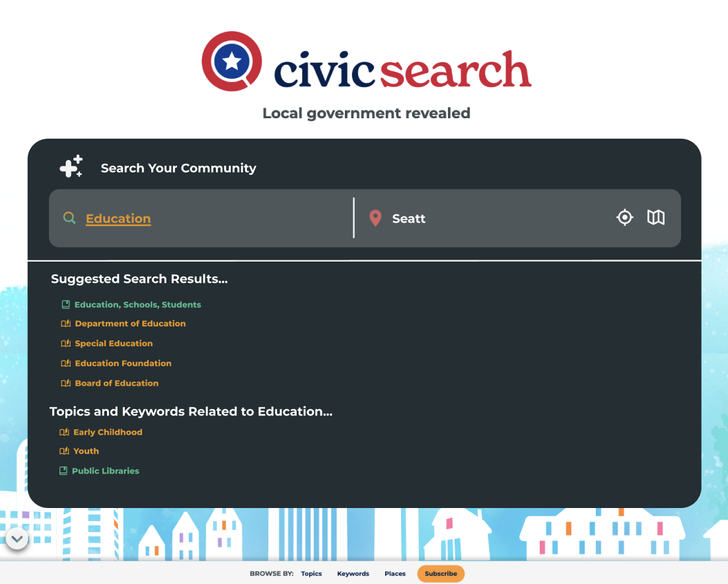The image size is (728, 584).
Task: Click the magnifying glass search icon
Action: click(69, 218)
